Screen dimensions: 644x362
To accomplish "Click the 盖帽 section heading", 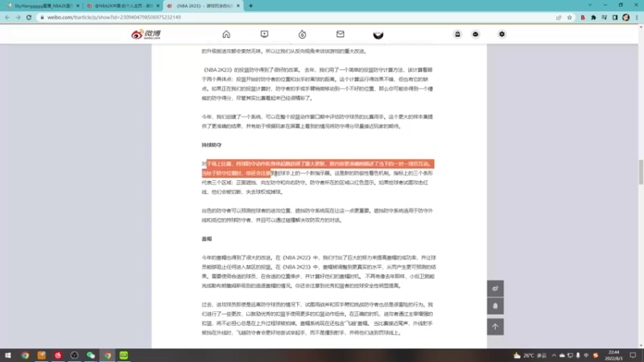I will click(207, 239).
